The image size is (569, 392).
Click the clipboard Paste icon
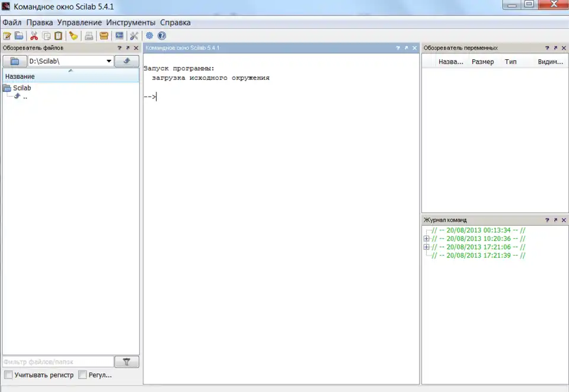point(58,36)
